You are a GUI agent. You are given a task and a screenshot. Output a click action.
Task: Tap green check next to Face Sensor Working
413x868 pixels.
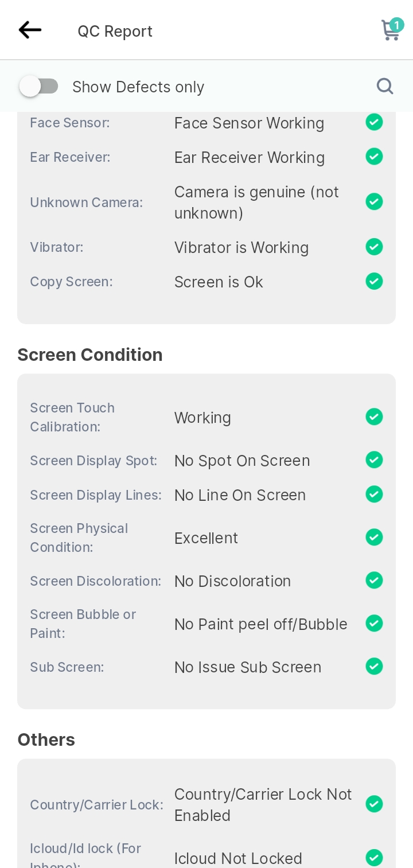tap(374, 122)
